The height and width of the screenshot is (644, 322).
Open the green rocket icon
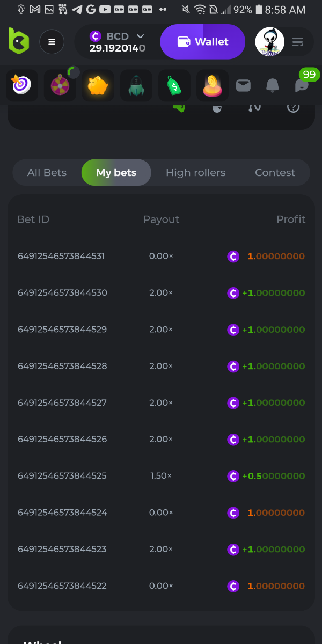click(x=136, y=85)
